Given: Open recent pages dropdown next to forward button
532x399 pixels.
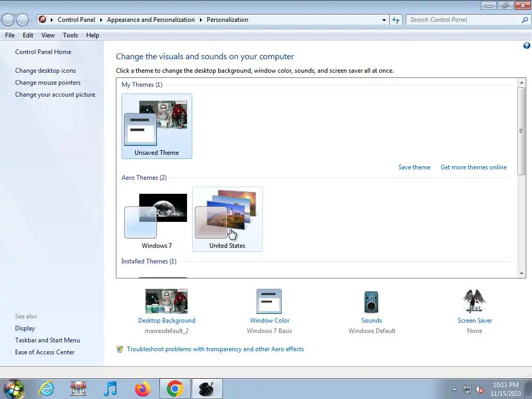Looking at the screenshot, I should pyautogui.click(x=33, y=20).
